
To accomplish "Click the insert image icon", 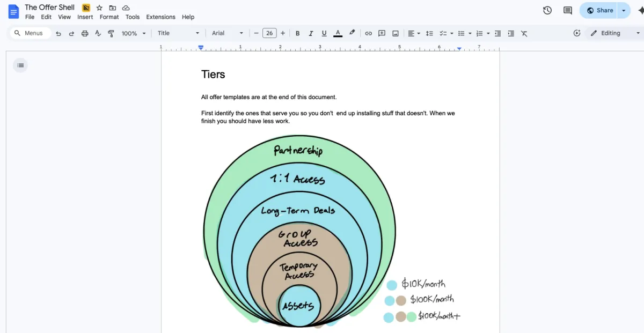I will point(396,33).
